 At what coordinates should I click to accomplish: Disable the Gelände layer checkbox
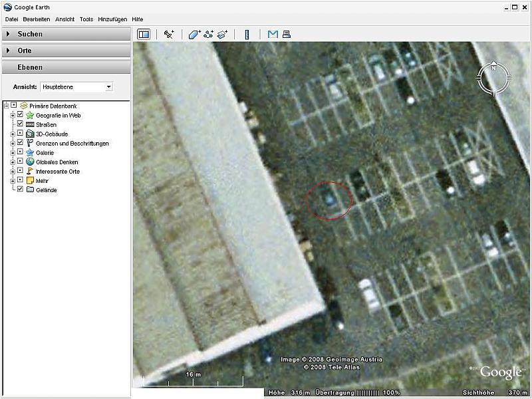click(x=20, y=190)
